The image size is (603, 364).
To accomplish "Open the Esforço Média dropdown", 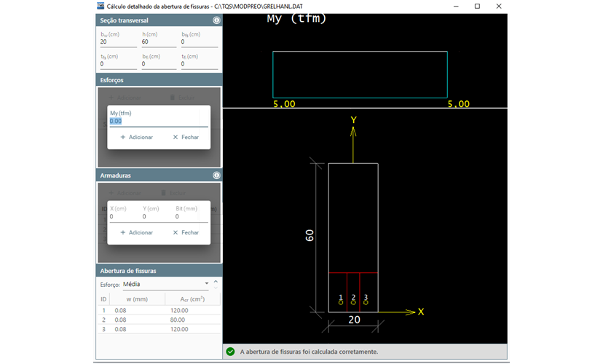I will (x=165, y=284).
